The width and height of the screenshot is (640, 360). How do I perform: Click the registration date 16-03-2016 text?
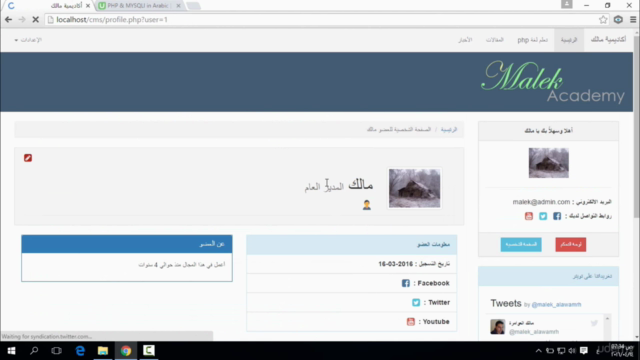point(396,264)
